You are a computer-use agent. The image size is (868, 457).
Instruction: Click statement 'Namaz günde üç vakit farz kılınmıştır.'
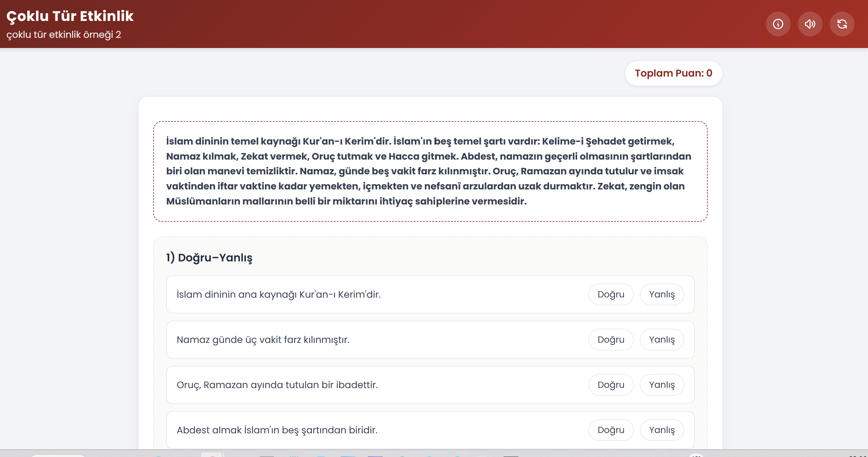tap(263, 340)
